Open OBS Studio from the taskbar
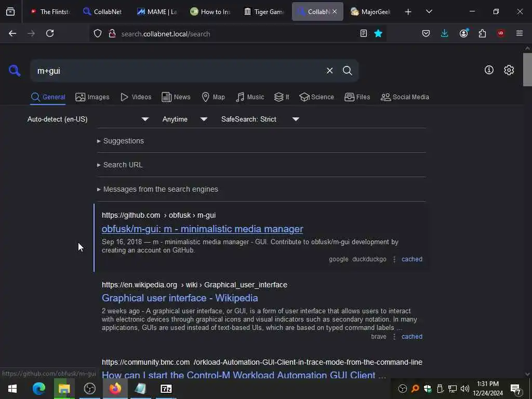This screenshot has height=399, width=532. click(89, 389)
